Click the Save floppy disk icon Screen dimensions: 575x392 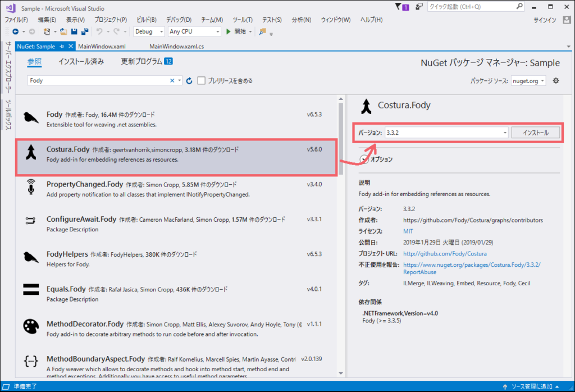74,32
